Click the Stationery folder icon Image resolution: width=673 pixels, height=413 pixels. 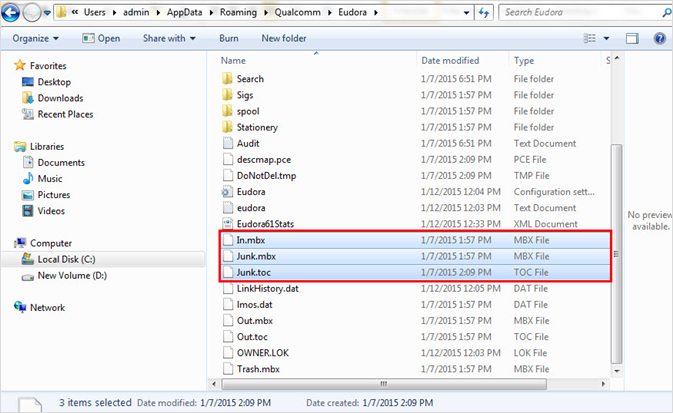coord(227,127)
